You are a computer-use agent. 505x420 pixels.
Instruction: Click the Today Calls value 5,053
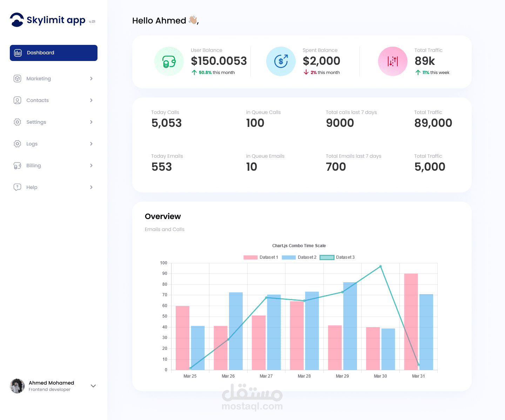pyautogui.click(x=167, y=123)
